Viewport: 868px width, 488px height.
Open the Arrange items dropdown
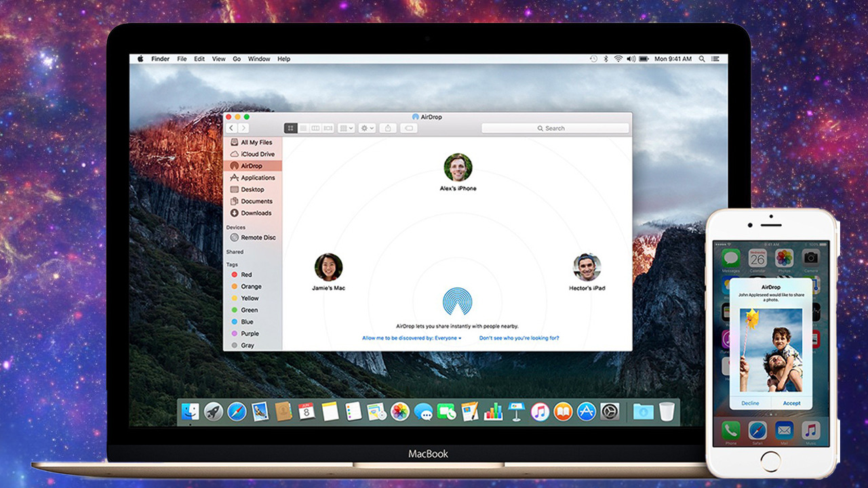point(346,128)
